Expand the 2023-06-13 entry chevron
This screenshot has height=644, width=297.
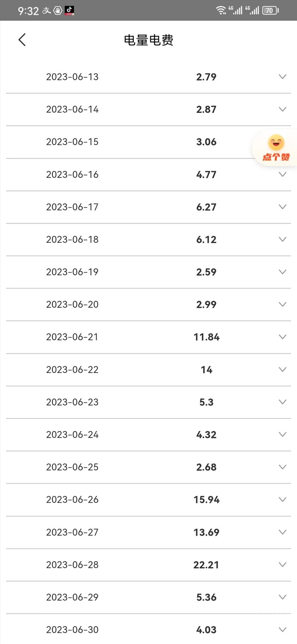(283, 77)
